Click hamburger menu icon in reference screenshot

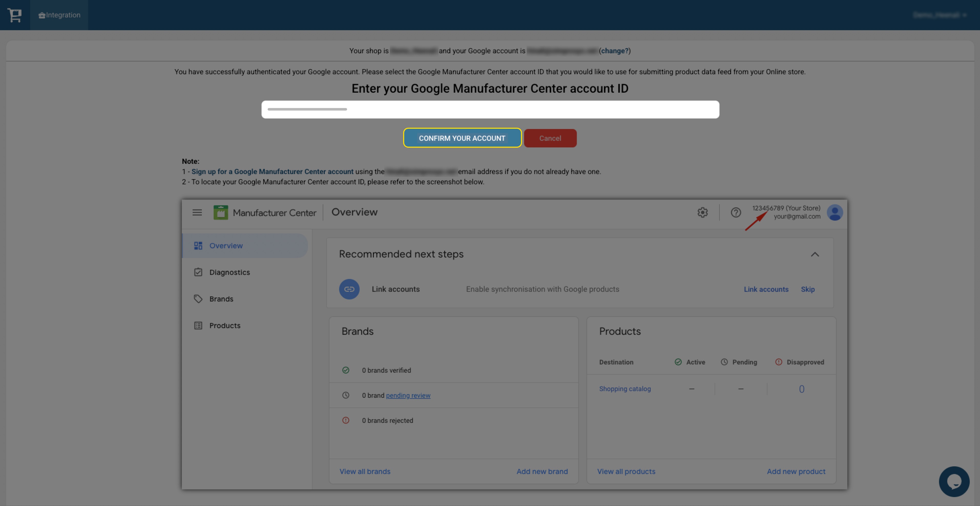pyautogui.click(x=197, y=212)
